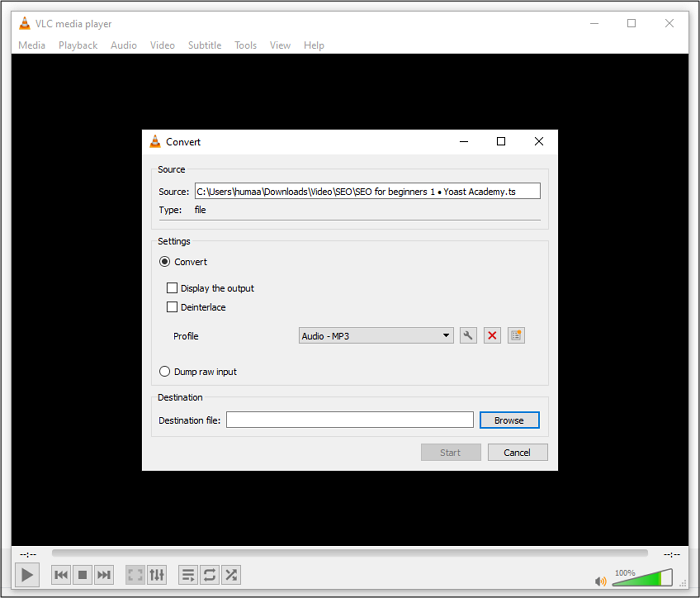Enable random shuffle playback
This screenshot has width=700, height=598.
pyautogui.click(x=231, y=575)
